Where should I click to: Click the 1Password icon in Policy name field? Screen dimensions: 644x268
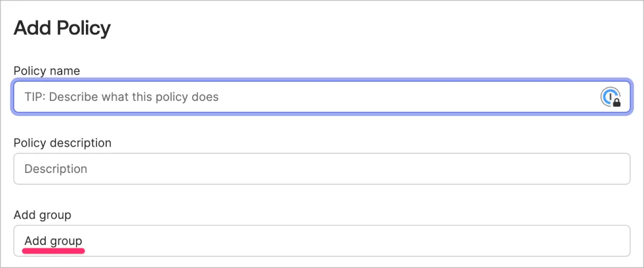(609, 97)
